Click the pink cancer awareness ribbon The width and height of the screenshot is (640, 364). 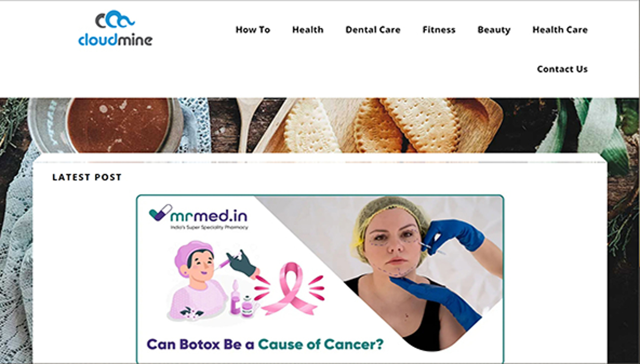[x=289, y=289]
